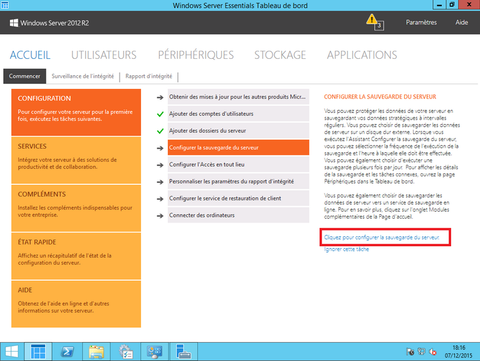This screenshot has height=361, width=480.
Task: Open Surveillance de l'intégrité sub-tab
Action: coord(83,76)
